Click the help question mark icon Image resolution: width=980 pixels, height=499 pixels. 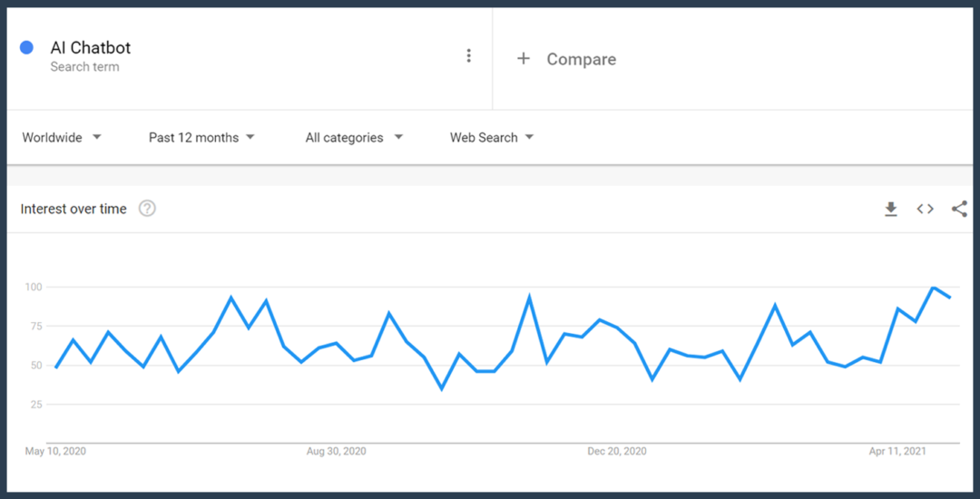(x=147, y=209)
